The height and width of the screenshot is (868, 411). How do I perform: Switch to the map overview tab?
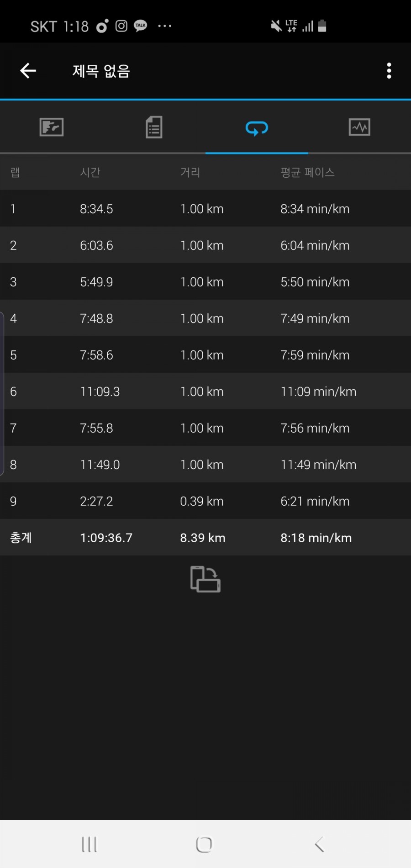pyautogui.click(x=52, y=127)
